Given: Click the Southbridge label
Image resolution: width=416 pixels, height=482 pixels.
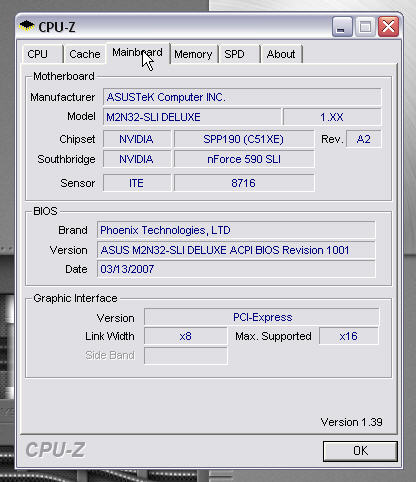Looking at the screenshot, I should pyautogui.click(x=66, y=159).
